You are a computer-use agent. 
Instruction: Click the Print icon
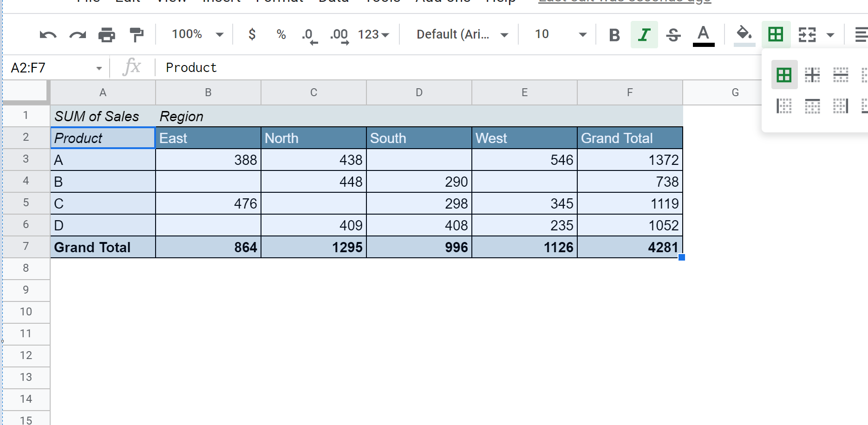click(107, 35)
